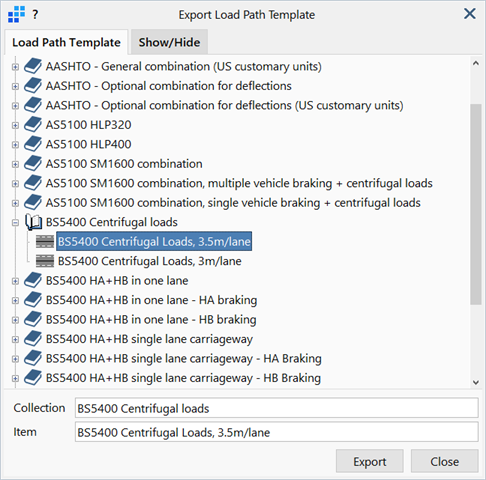This screenshot has width=486, height=480.
Task: Click book icon for HA+HB single lane carriageway
Action: pos(33,339)
